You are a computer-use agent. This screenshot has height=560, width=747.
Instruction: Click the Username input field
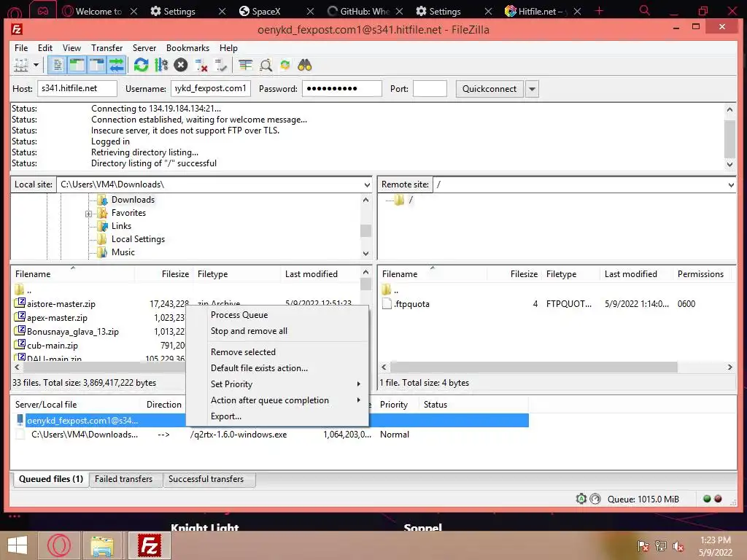coord(211,88)
